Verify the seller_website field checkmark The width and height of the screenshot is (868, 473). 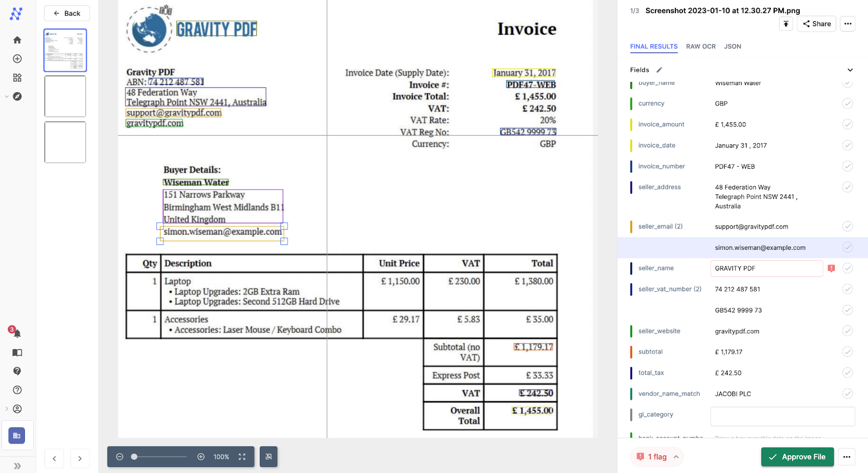tap(847, 331)
